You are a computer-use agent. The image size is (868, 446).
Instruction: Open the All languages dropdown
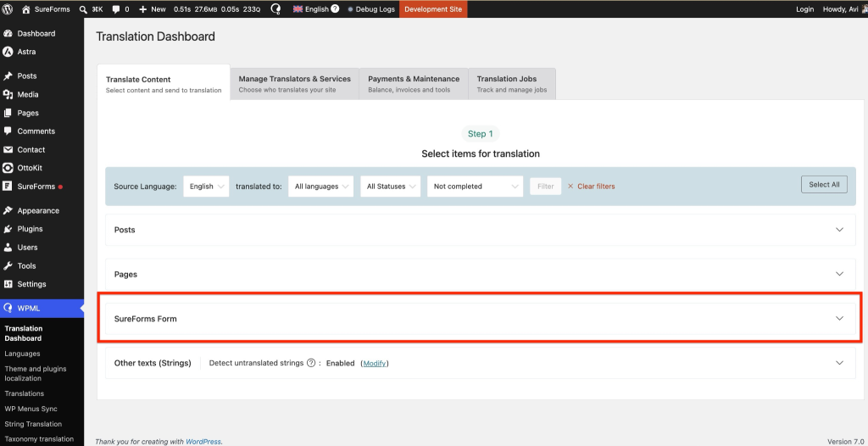[321, 187]
